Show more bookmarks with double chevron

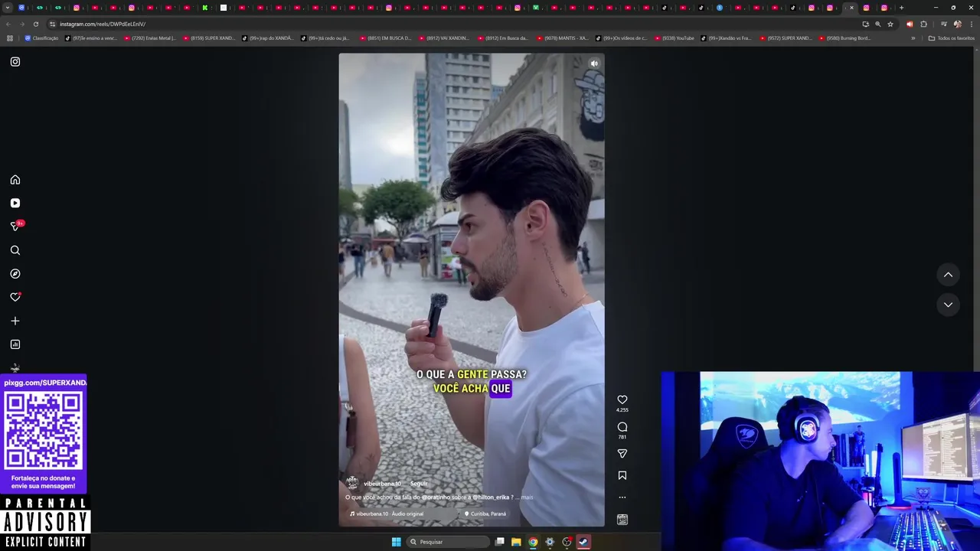[913, 38]
